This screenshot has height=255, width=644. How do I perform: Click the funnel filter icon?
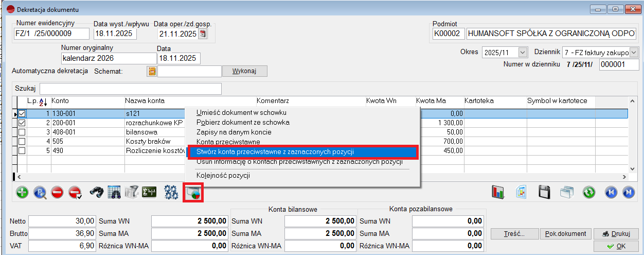coord(132,193)
